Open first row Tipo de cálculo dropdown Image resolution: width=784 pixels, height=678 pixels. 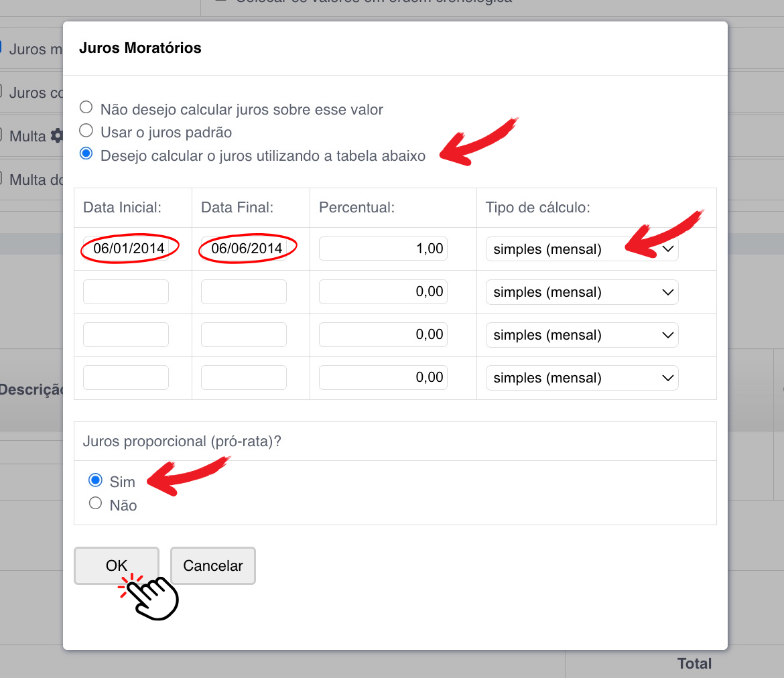click(582, 249)
